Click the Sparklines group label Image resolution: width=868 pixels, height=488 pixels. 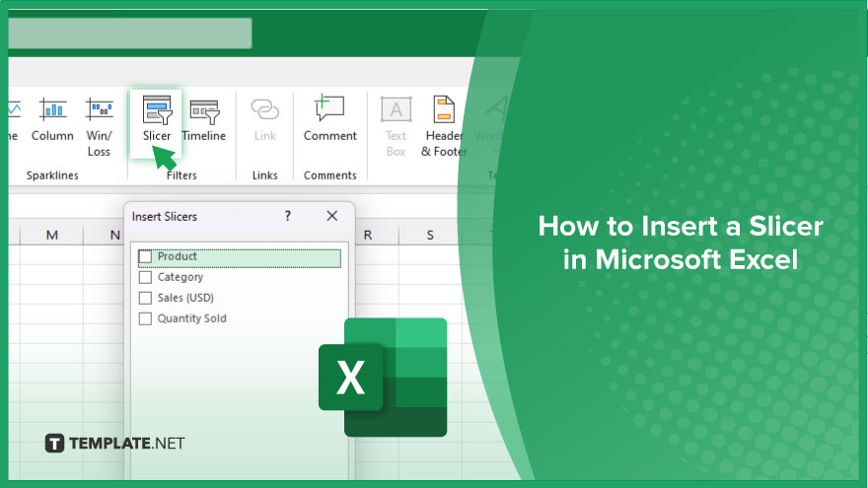coord(52,175)
